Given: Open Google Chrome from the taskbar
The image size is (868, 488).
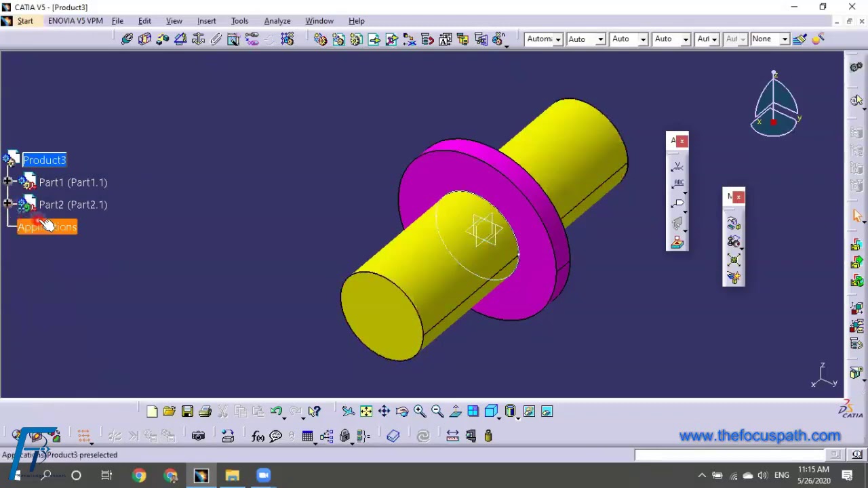Looking at the screenshot, I should 139,475.
